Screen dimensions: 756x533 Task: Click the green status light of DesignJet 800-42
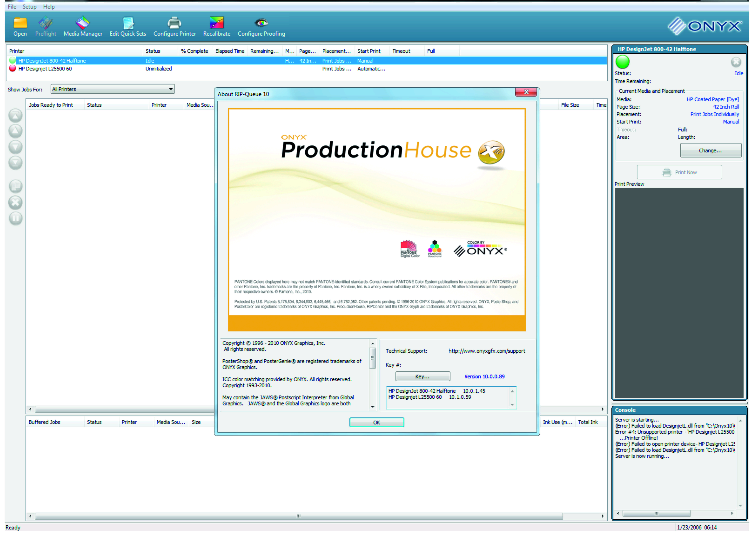click(x=13, y=60)
